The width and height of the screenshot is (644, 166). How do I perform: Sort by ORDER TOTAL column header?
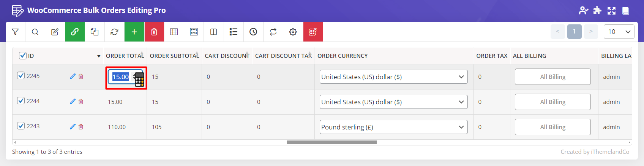coord(125,56)
